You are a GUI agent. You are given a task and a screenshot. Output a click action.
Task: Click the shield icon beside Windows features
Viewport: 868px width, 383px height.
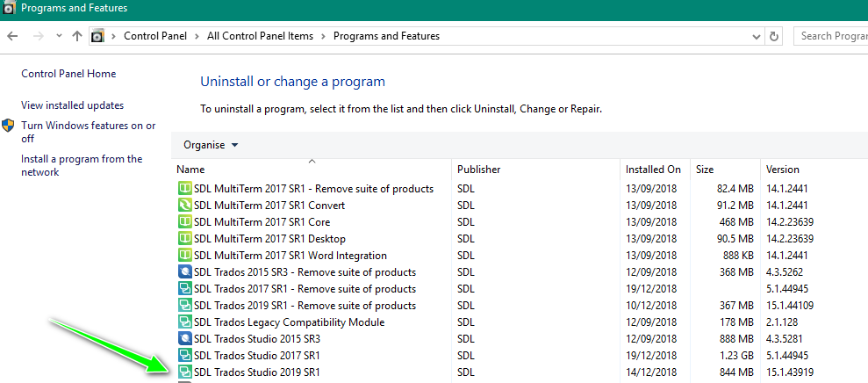[x=8, y=126]
